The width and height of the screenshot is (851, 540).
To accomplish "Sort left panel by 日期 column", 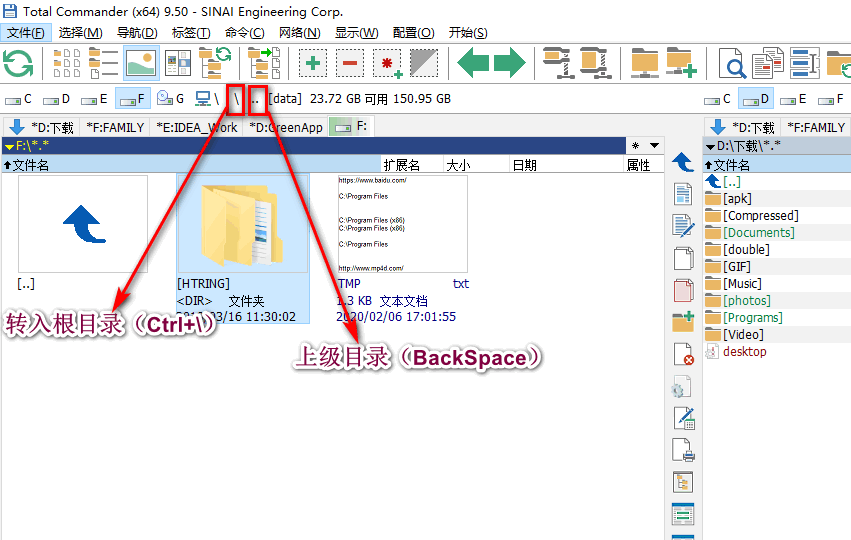I will coord(567,165).
